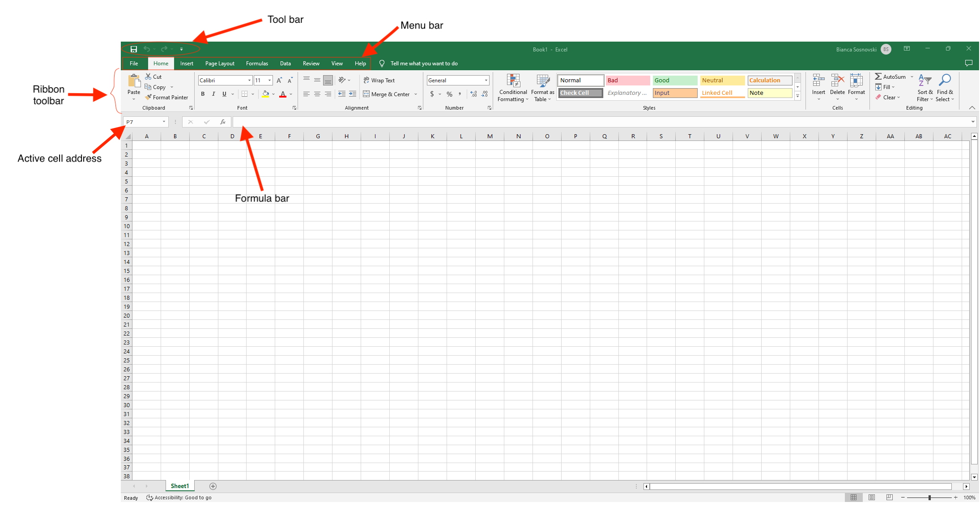Open the General number format dropdown
Image resolution: width=980 pixels, height=506 pixels.
pyautogui.click(x=486, y=80)
